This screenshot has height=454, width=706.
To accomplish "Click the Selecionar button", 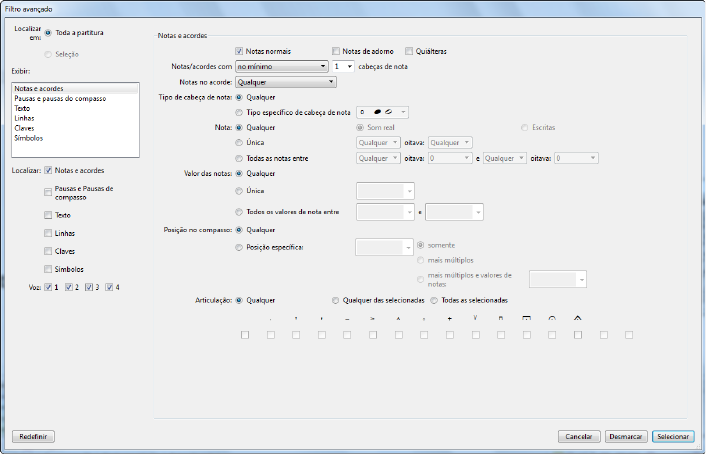I will pos(673,436).
